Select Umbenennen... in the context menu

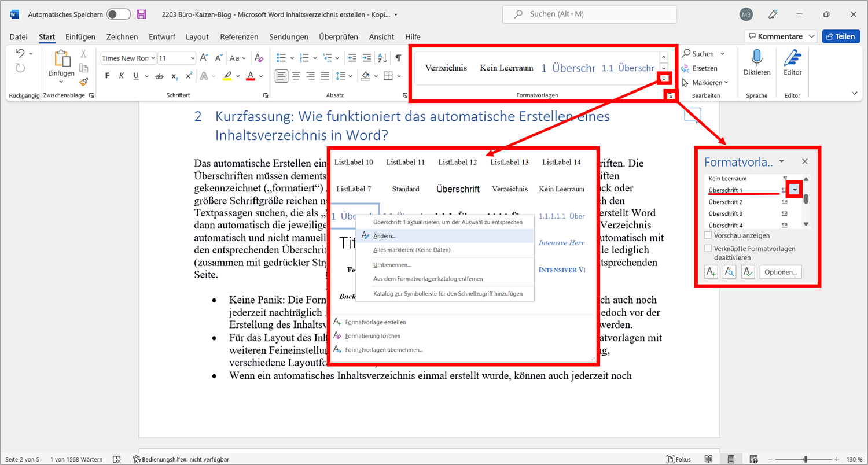444,264
